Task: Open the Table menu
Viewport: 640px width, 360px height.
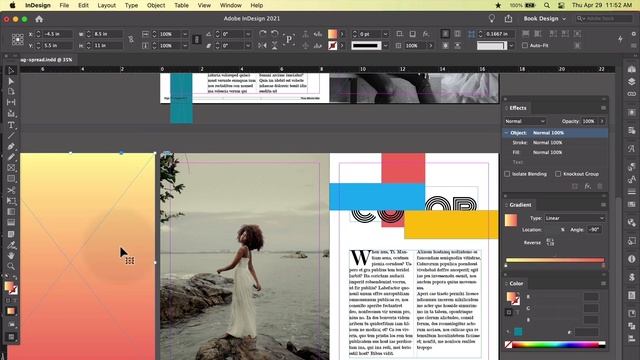Action: [x=181, y=5]
